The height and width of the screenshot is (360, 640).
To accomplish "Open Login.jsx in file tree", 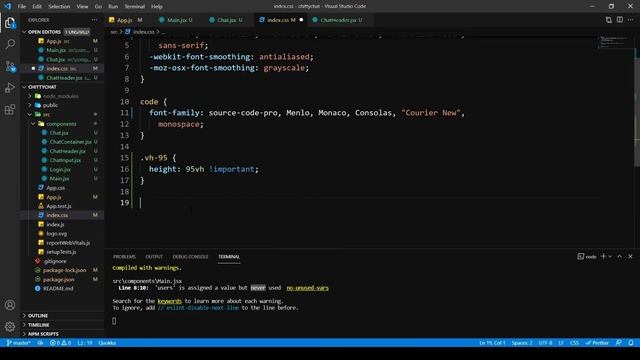I will [60, 169].
